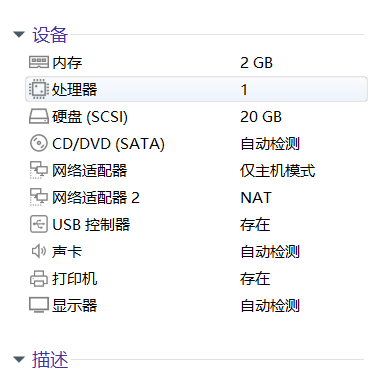Image resolution: width=373 pixels, height=370 pixels.
Task: Select the 处理器 row value 1
Action: (x=244, y=90)
